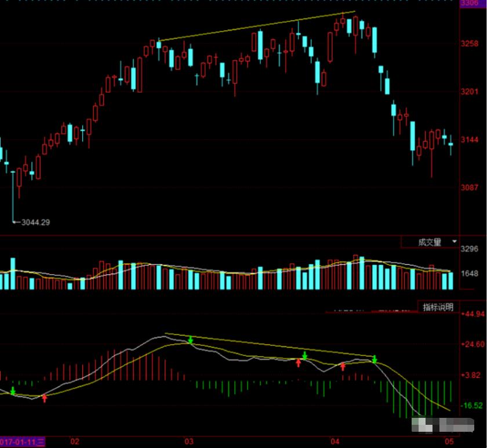Viewport: 487px width, 448px height.
Task: Click the +44.94 MACD axis value
Action: point(472,314)
